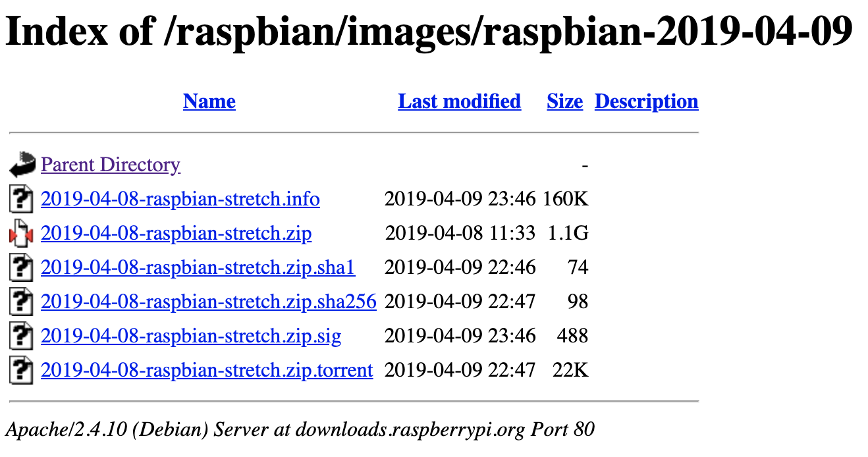Click the Parent Directory back-arrow icon
This screenshot has width=868, height=457.
(x=22, y=165)
